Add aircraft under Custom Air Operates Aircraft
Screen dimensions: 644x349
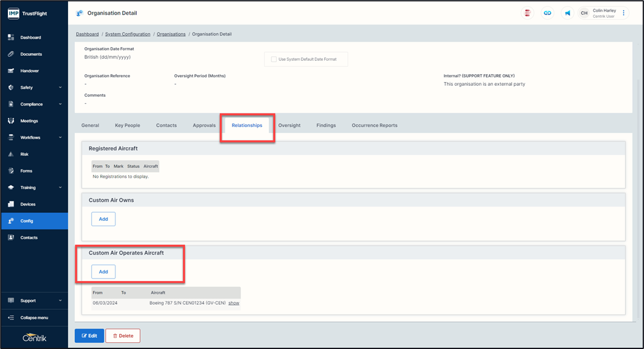coord(103,272)
